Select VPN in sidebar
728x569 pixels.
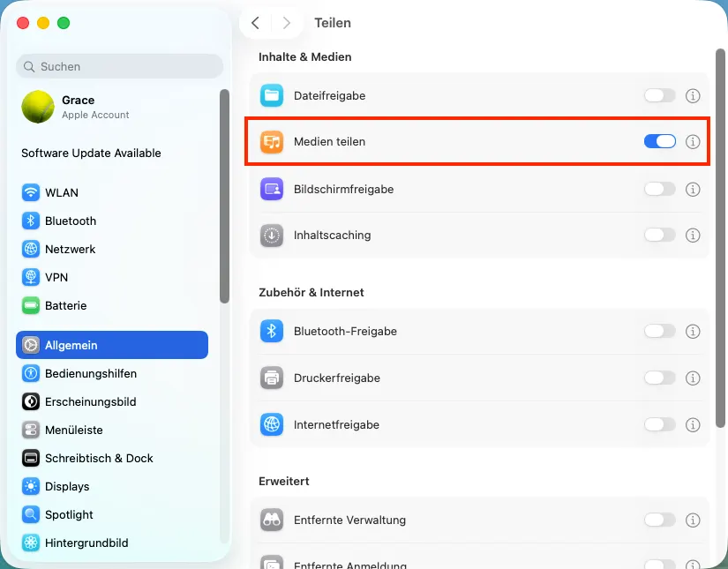tap(111, 278)
